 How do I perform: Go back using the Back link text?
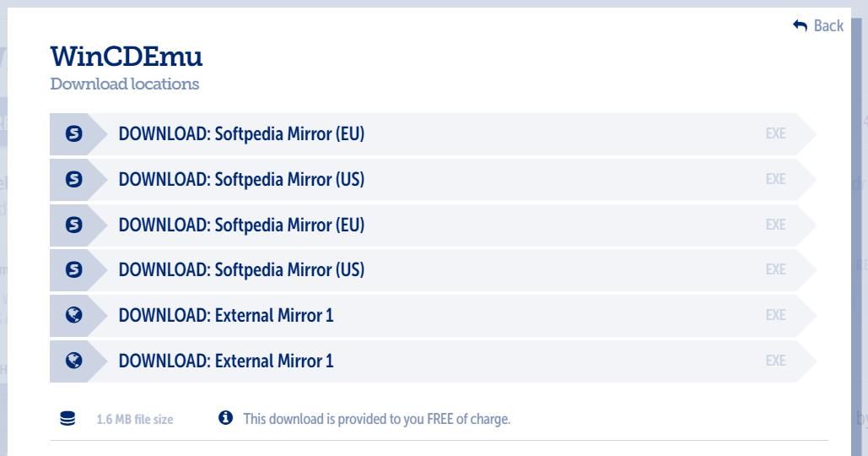[828, 26]
